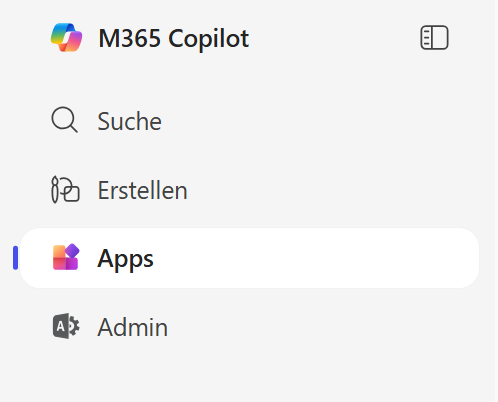The image size is (498, 402).
Task: Go to the Admin center link
Action: coord(132,327)
